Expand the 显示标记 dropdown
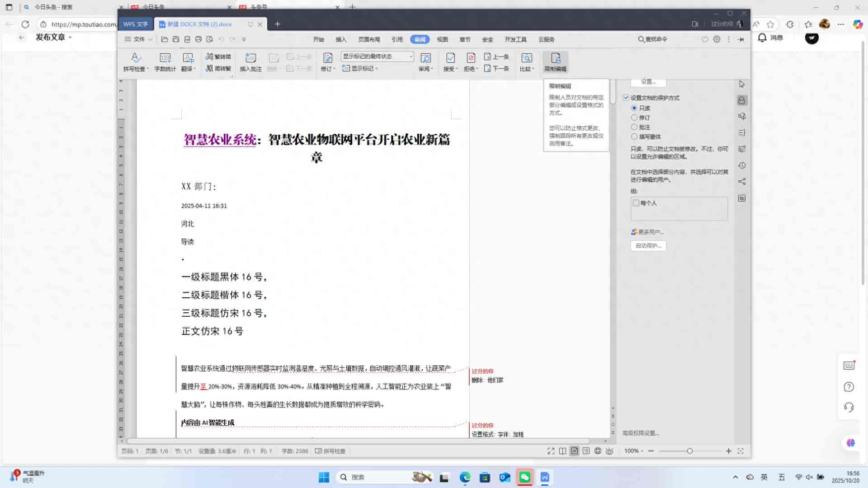 click(360, 68)
